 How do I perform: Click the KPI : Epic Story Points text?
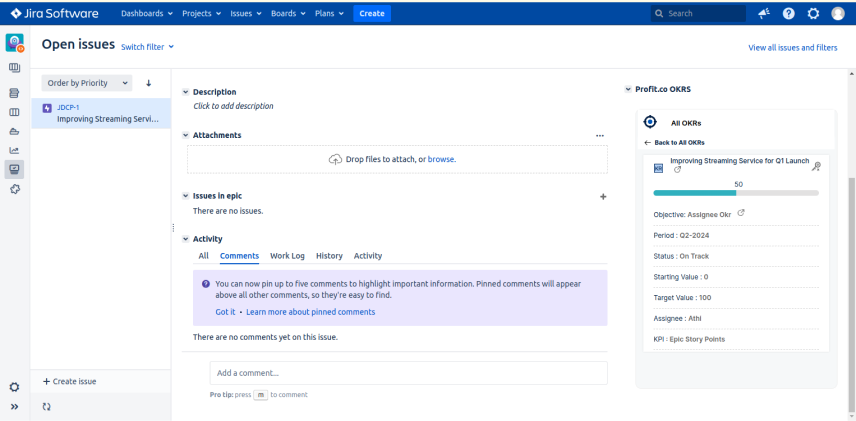tap(689, 339)
